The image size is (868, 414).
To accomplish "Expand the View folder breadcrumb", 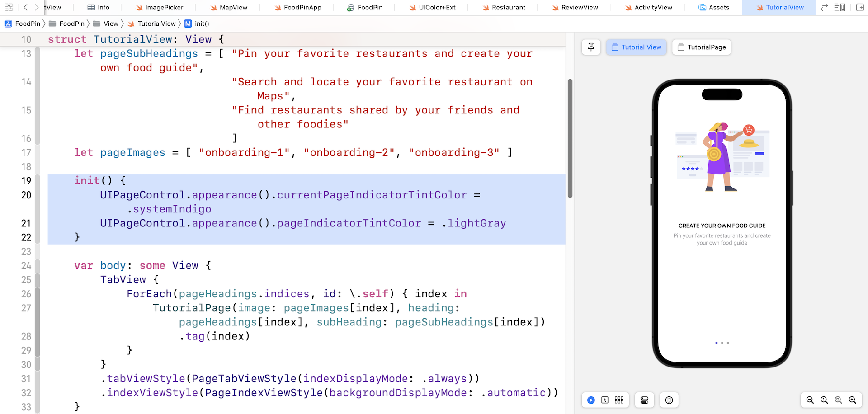I will click(110, 24).
